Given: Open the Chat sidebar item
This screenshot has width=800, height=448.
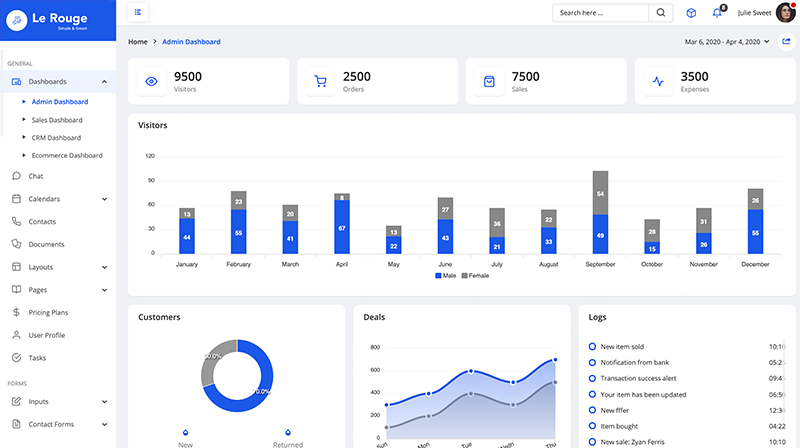Looking at the screenshot, I should coord(36,176).
